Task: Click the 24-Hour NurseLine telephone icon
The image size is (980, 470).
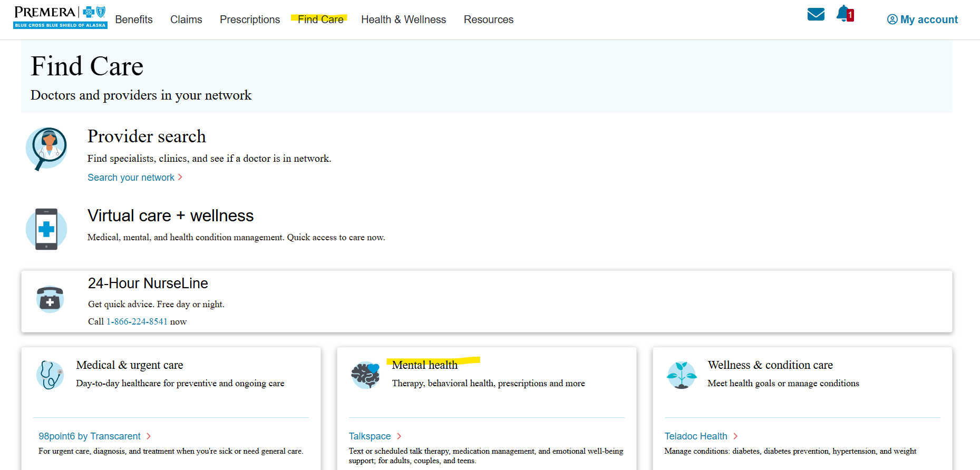Action: point(50,299)
